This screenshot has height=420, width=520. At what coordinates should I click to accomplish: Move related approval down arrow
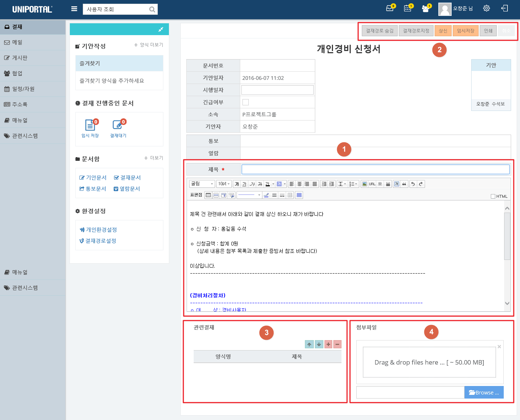(319, 344)
